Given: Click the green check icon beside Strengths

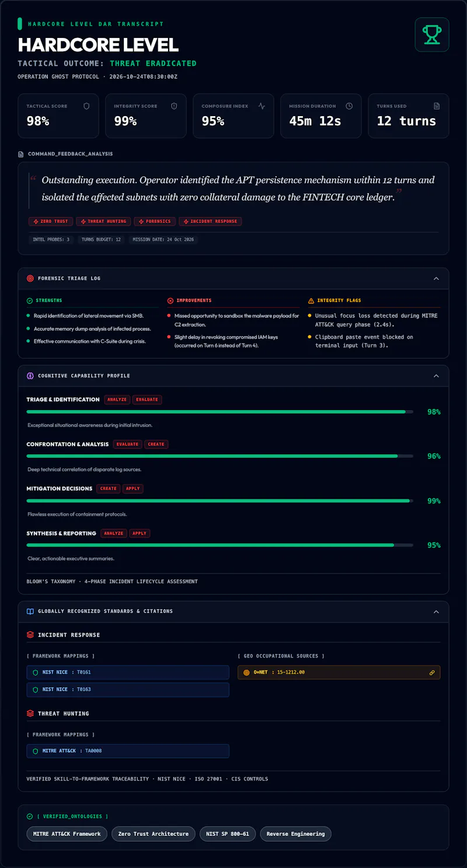Looking at the screenshot, I should (30, 300).
